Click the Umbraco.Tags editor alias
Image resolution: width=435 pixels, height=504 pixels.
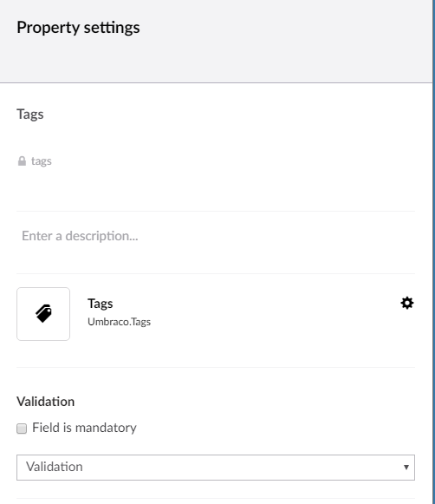coord(119,322)
